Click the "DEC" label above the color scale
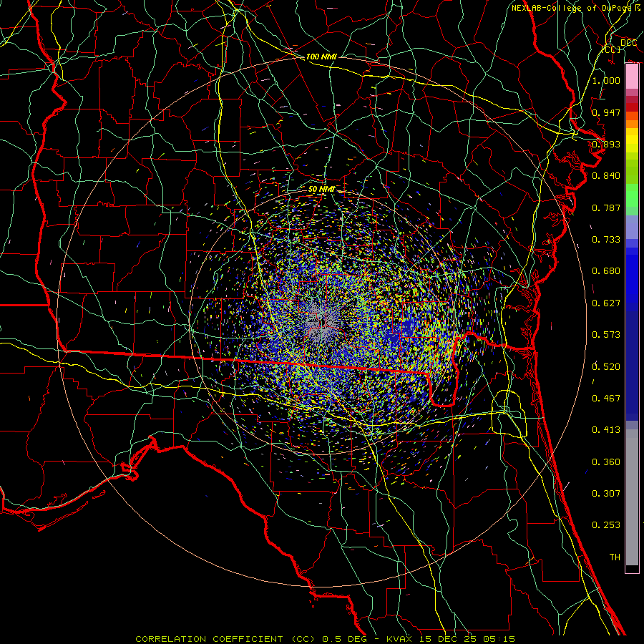This screenshot has width=644, height=644. pyautogui.click(x=628, y=43)
